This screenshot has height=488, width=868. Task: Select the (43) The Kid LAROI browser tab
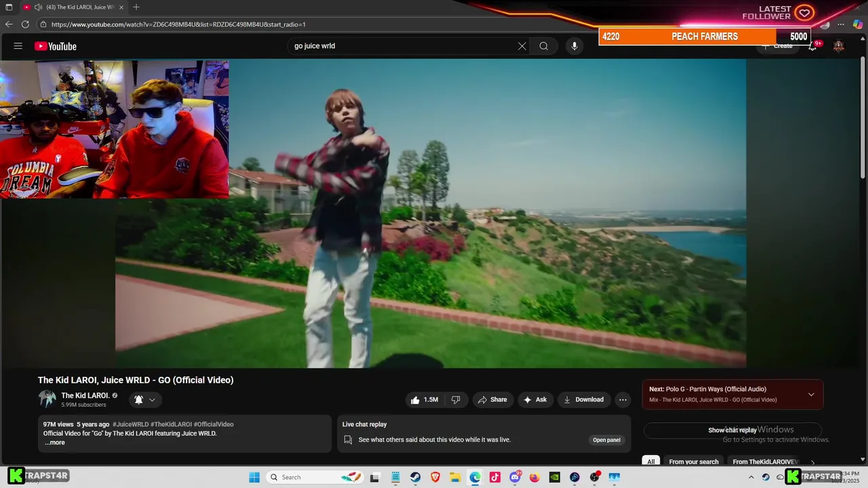75,7
